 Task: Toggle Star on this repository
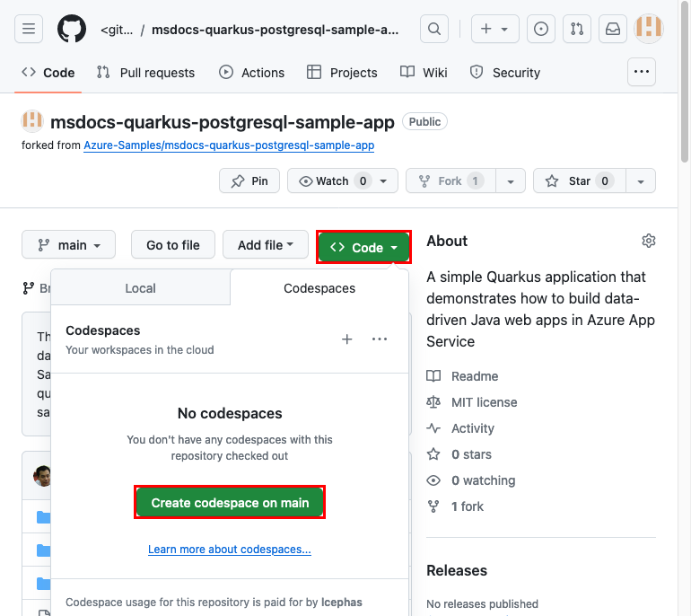click(579, 181)
